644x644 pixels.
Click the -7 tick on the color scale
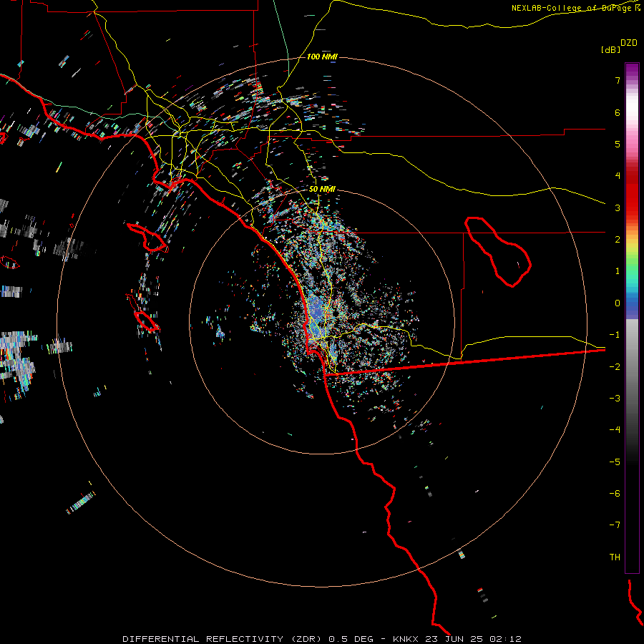[615, 525]
